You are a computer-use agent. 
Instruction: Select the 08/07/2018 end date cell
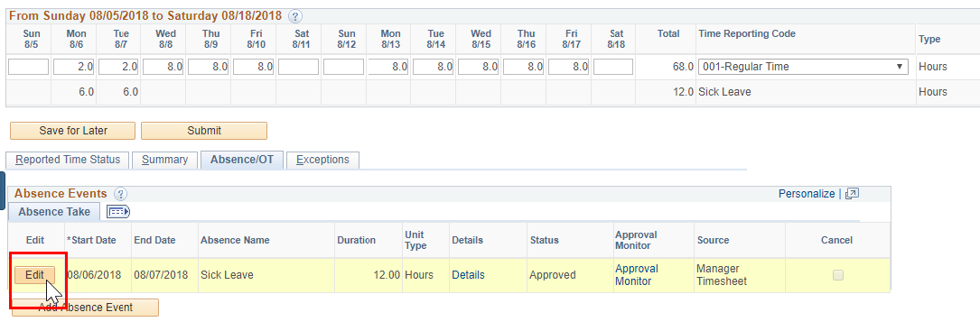click(161, 275)
